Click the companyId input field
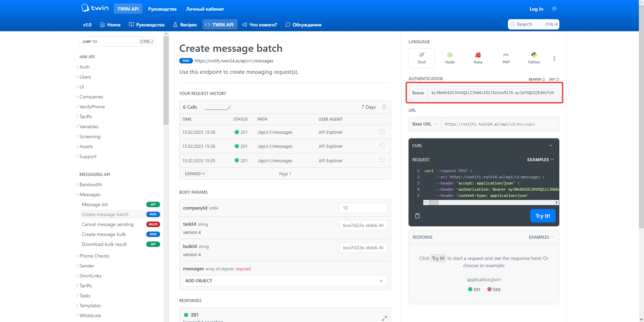The image size is (644, 322). (x=363, y=208)
